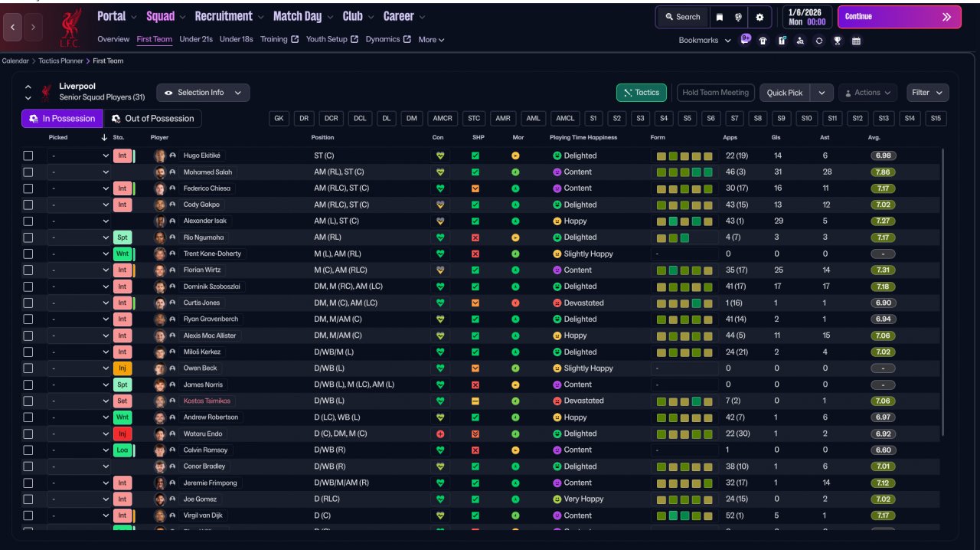The width and height of the screenshot is (980, 550).
Task: Select the GK position slot button
Action: pyautogui.click(x=279, y=119)
